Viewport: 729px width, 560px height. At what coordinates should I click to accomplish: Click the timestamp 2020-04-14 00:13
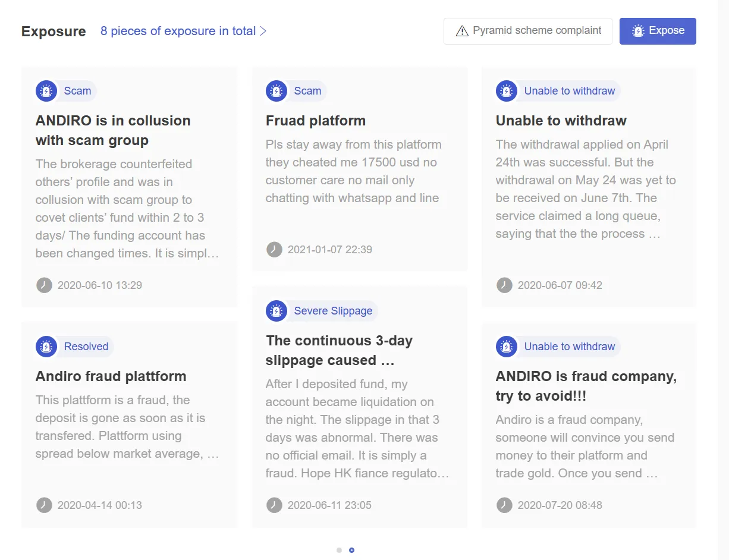click(x=100, y=505)
